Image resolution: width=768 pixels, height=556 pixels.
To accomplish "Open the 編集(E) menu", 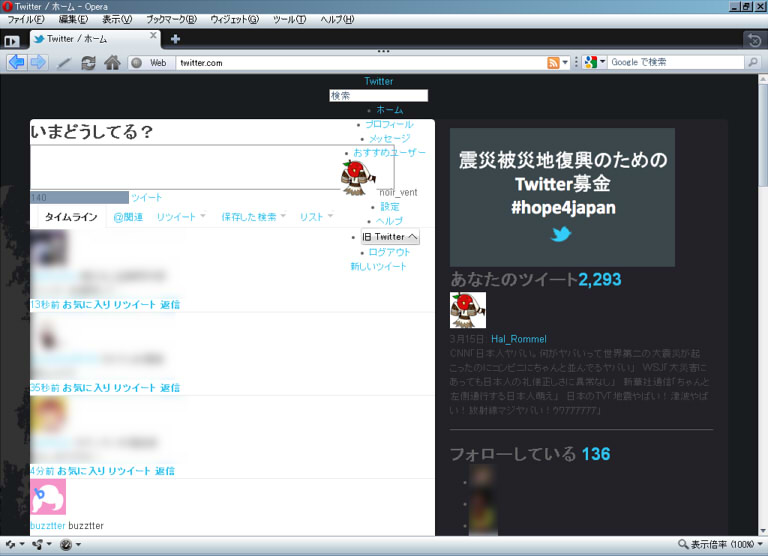I will pyautogui.click(x=73, y=20).
